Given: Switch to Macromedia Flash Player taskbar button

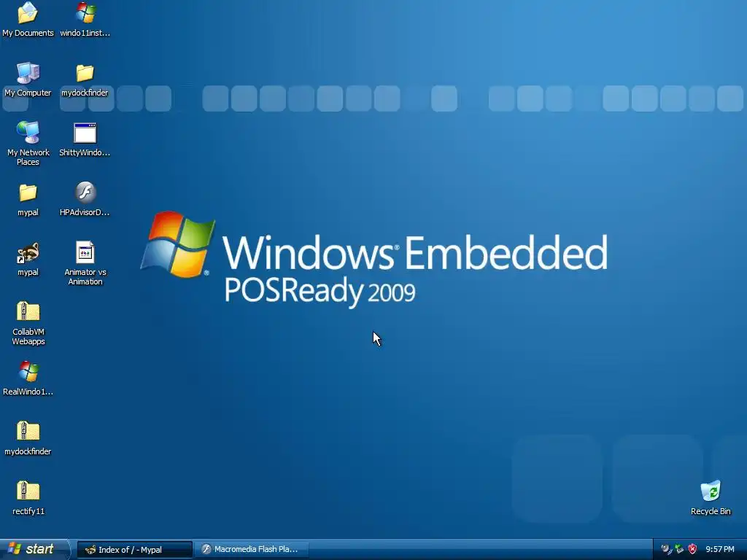Looking at the screenshot, I should click(x=251, y=550).
